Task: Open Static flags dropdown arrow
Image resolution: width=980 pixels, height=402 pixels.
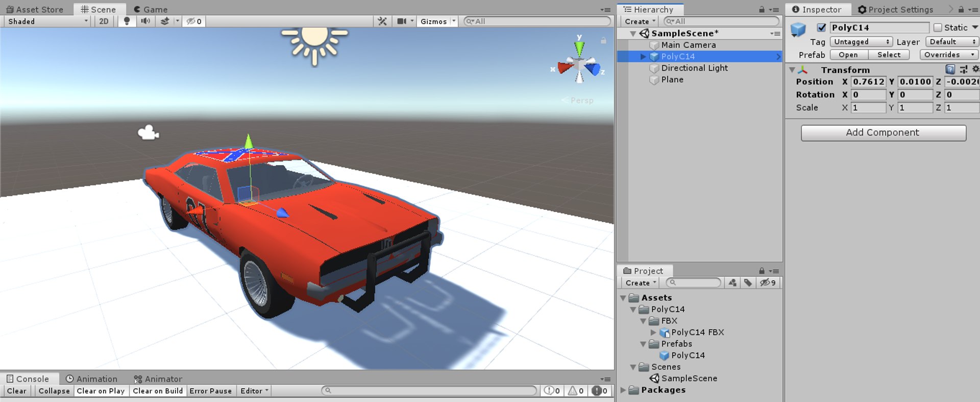Action: [975, 28]
